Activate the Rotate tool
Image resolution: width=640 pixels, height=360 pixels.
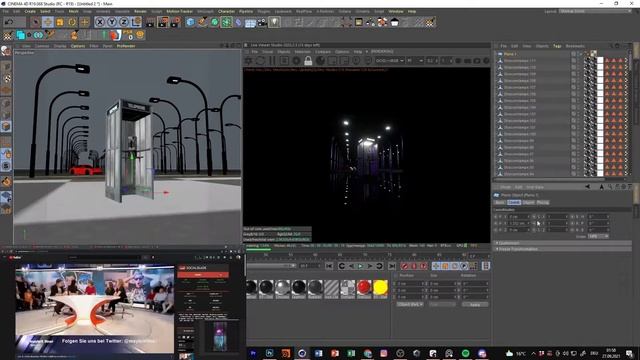coord(72,22)
